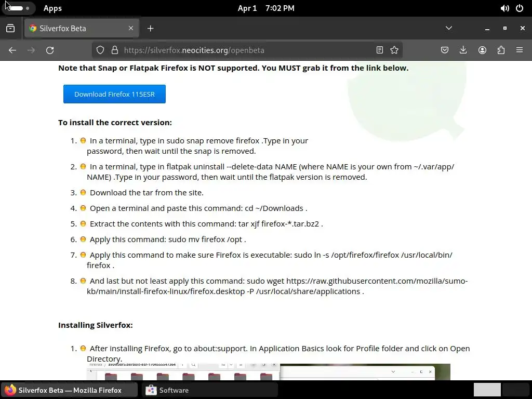Open a new tab with plus
Screen dimensions: 532x399
pos(151,29)
